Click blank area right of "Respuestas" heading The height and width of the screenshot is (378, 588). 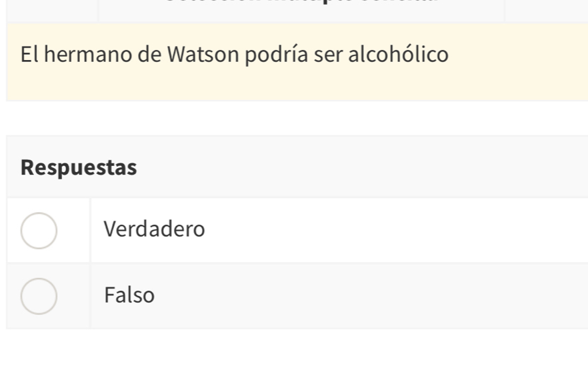[367, 168]
